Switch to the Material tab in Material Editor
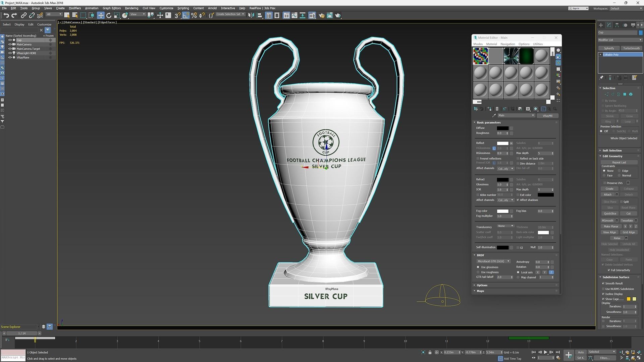Image resolution: width=644 pixels, height=362 pixels. [x=491, y=44]
